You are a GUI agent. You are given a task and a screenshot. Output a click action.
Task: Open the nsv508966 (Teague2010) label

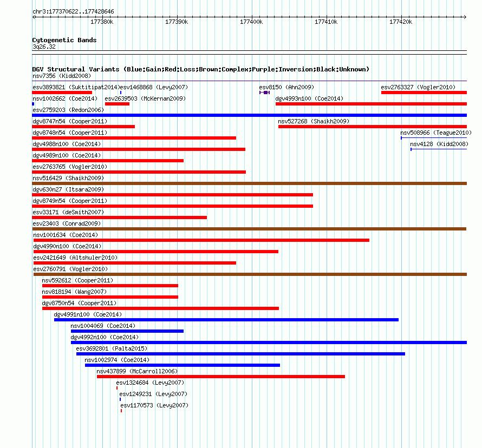pos(436,133)
